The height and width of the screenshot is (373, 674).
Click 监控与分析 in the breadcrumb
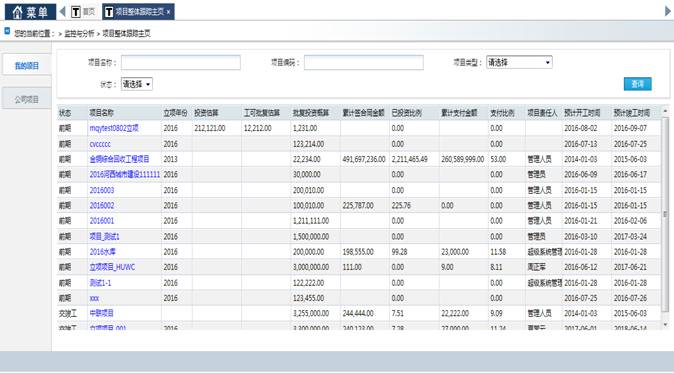click(x=79, y=34)
